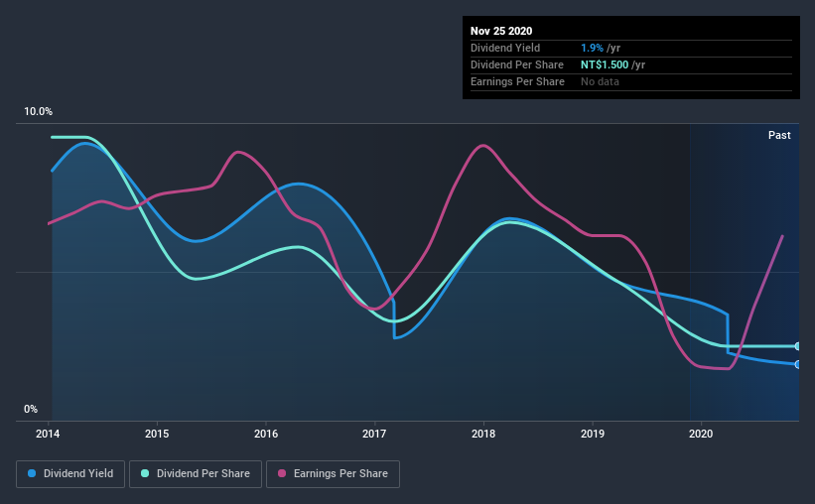Toggle the Dividend Per Share legend button
This screenshot has height=504, width=815.
coord(196,474)
